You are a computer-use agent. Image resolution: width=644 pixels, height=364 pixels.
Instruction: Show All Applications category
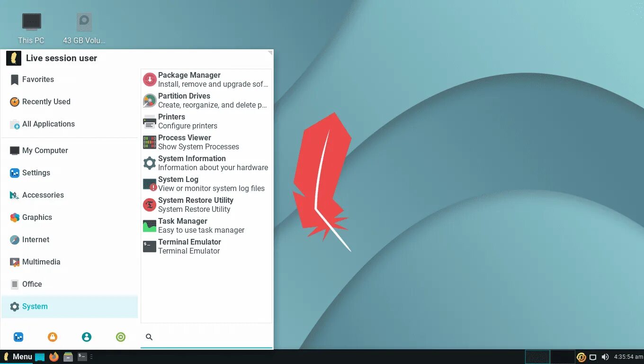[70, 124]
